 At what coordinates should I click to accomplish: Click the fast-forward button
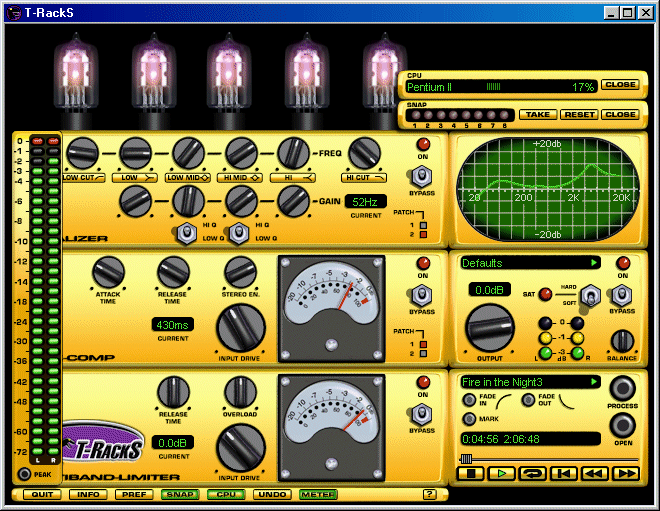pyautogui.click(x=626, y=474)
